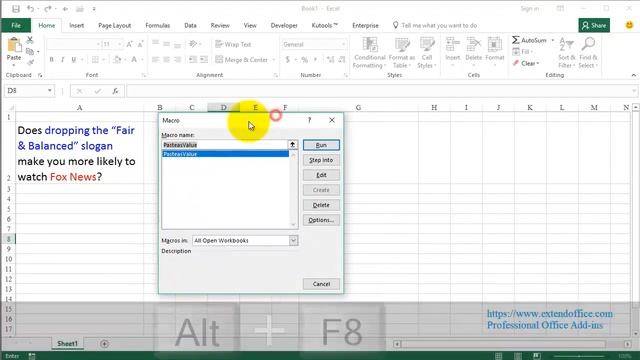Click Merge & Center button
The height and width of the screenshot is (360, 640).
[241, 60]
